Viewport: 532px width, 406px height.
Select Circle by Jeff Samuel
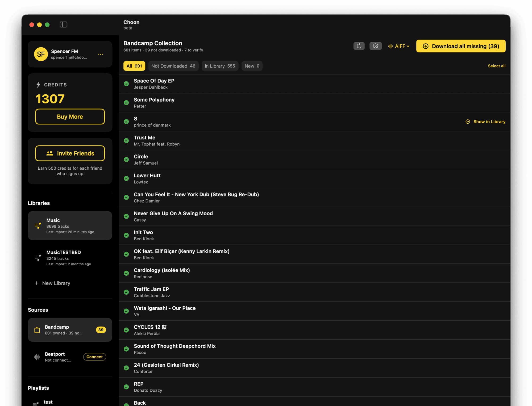tap(314, 160)
